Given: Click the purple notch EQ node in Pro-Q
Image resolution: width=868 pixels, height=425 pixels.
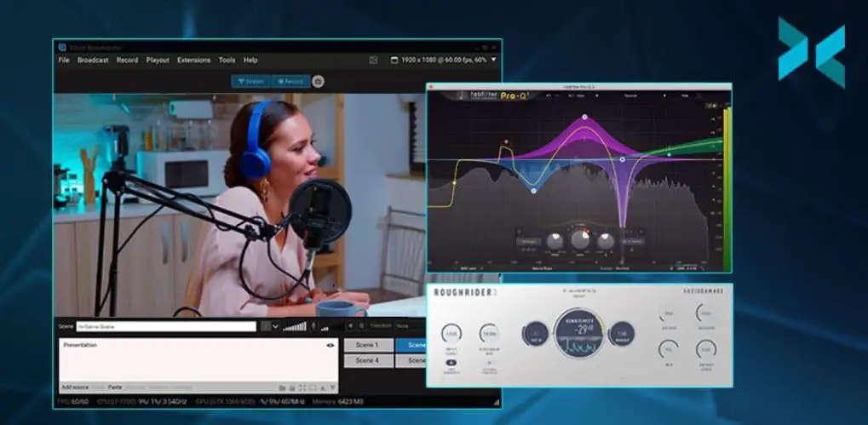Looking at the screenshot, I should (x=622, y=159).
